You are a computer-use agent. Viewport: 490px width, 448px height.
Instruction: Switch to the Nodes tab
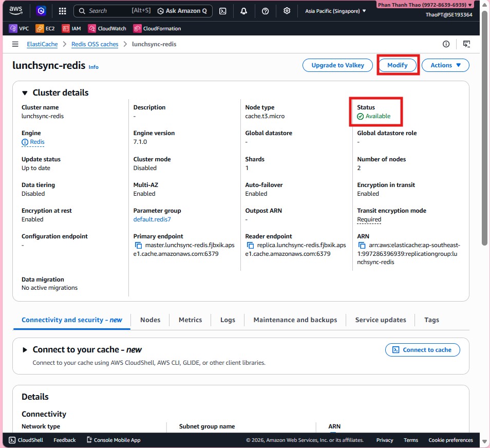click(x=150, y=320)
